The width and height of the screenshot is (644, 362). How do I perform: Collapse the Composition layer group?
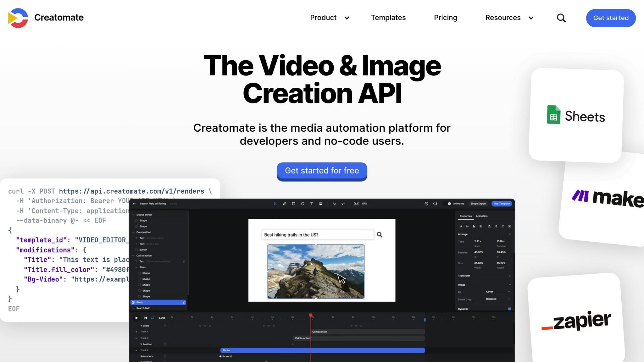click(x=133, y=232)
